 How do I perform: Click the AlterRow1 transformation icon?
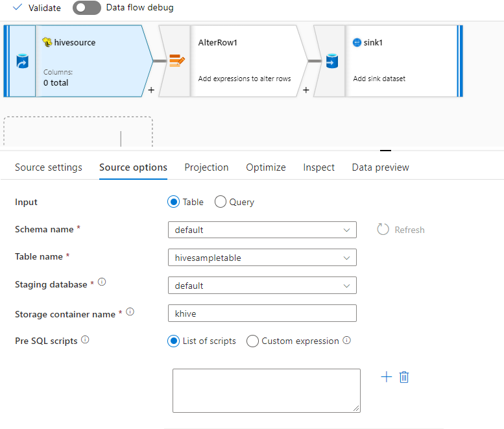coord(176,62)
